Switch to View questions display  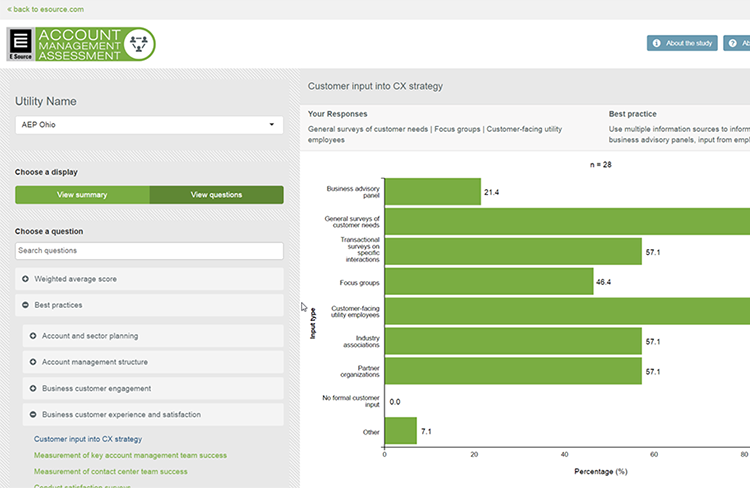pos(216,195)
